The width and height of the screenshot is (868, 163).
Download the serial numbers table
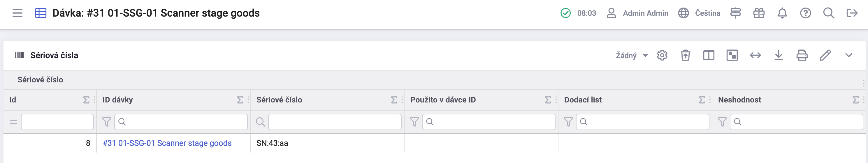coord(779,55)
